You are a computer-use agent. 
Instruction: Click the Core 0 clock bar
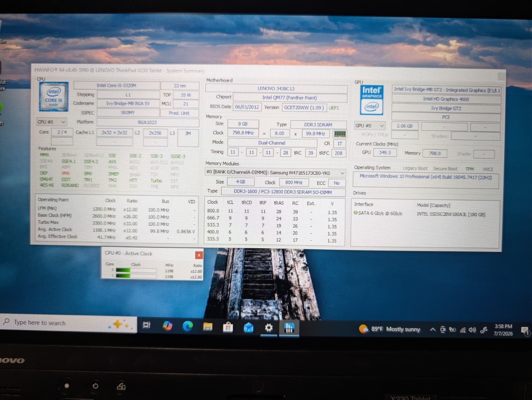(136, 270)
